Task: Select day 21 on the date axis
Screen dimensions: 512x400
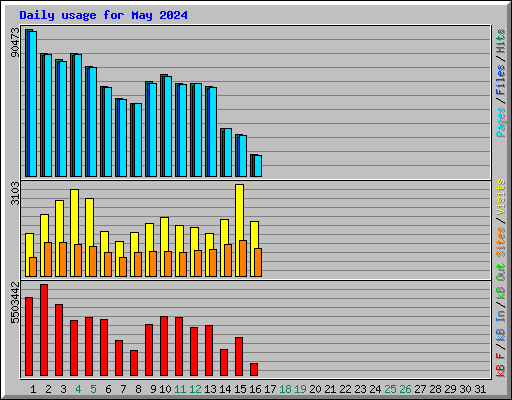Action: 330,389
